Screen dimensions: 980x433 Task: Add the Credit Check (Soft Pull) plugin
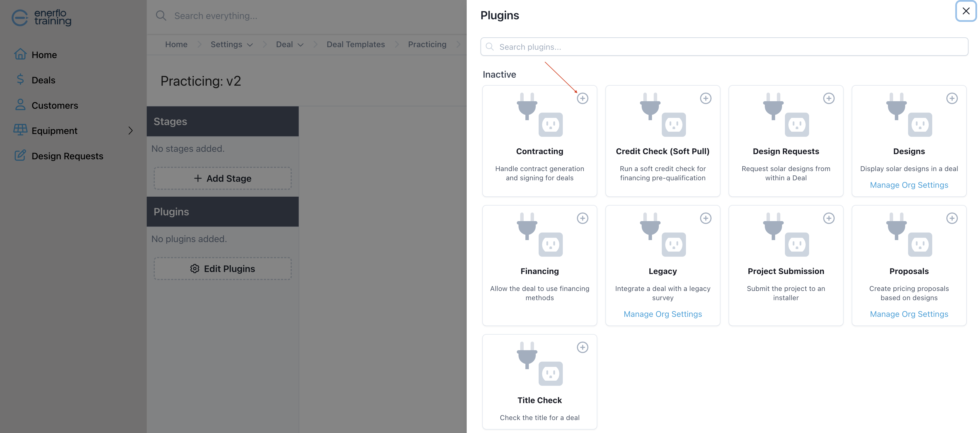[706, 98]
